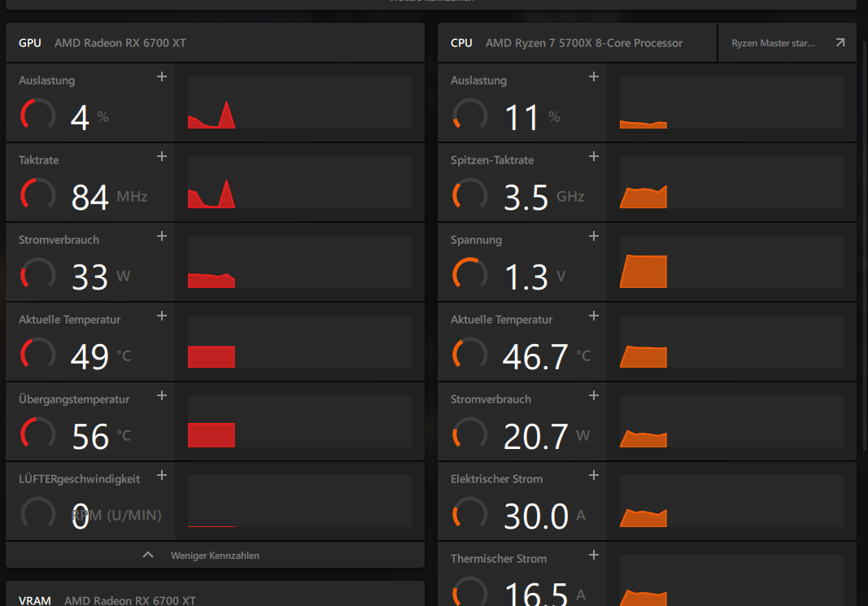Add Spitzen-Taktrate using its plus icon

pos(593,156)
